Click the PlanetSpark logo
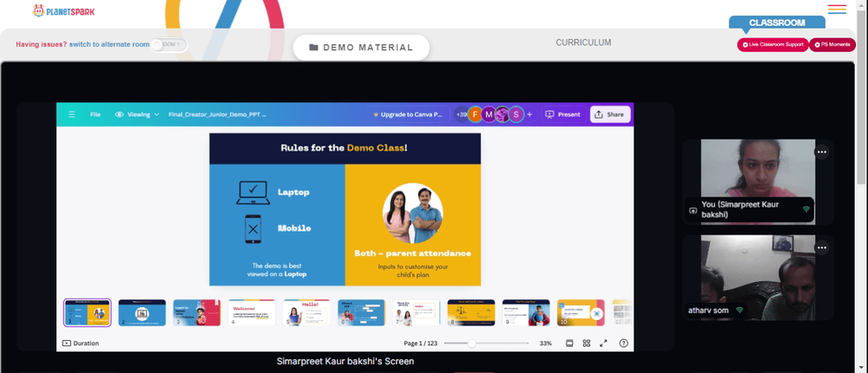868x373 pixels. point(63,10)
